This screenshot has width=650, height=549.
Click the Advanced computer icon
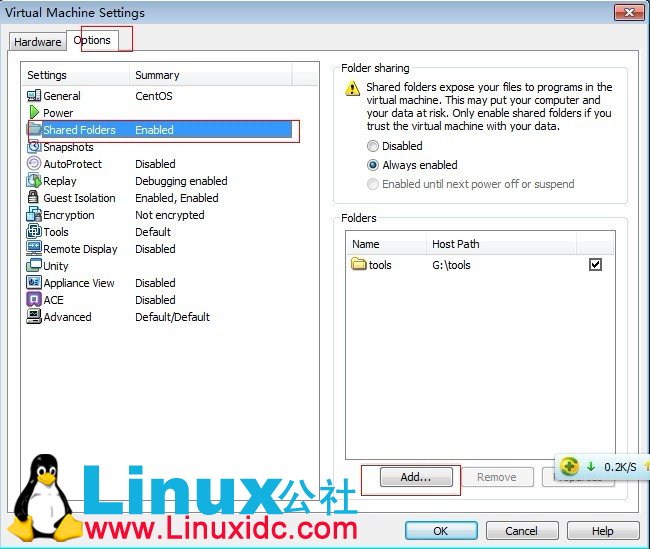point(34,316)
